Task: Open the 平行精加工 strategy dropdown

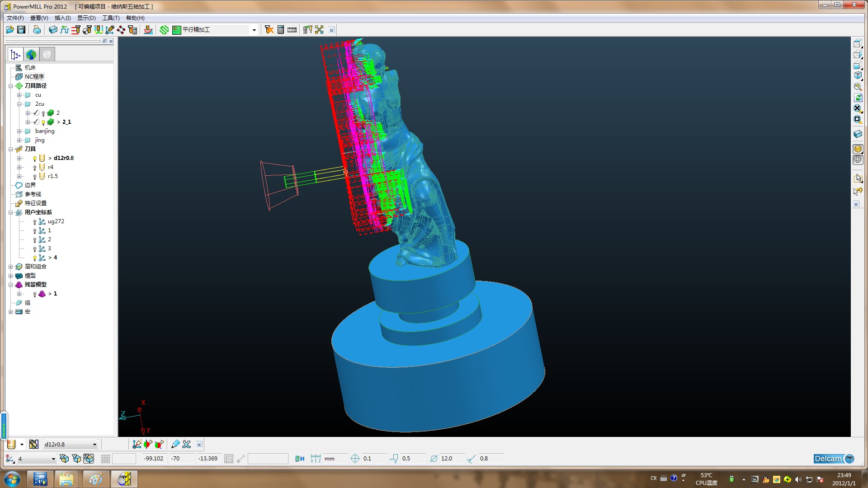Action: coord(254,30)
